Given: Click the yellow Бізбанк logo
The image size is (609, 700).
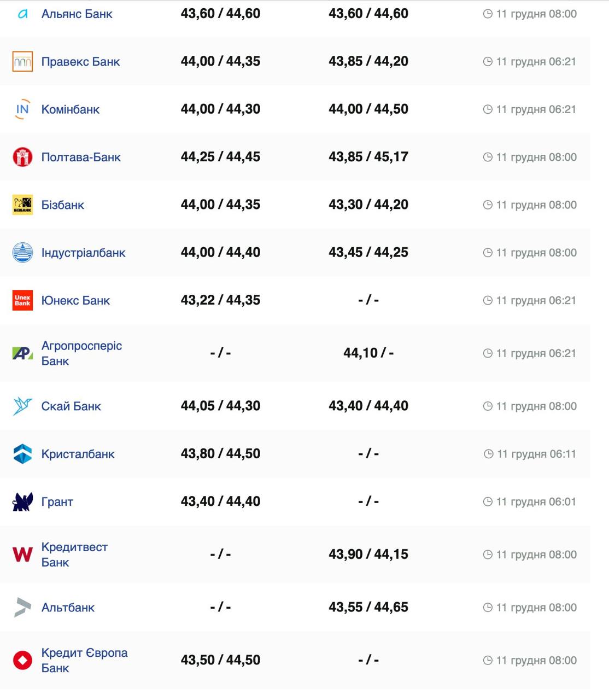Looking at the screenshot, I should point(22,205).
